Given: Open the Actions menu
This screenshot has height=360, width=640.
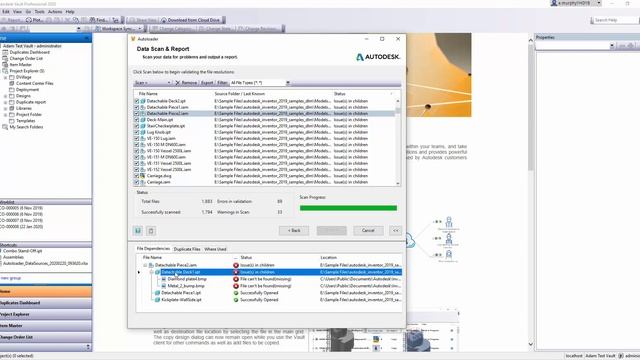Looking at the screenshot, I should tap(55, 12).
